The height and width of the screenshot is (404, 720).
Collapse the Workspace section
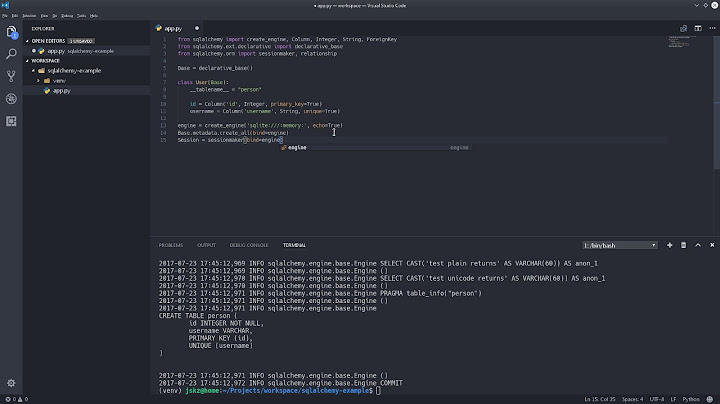click(27, 61)
